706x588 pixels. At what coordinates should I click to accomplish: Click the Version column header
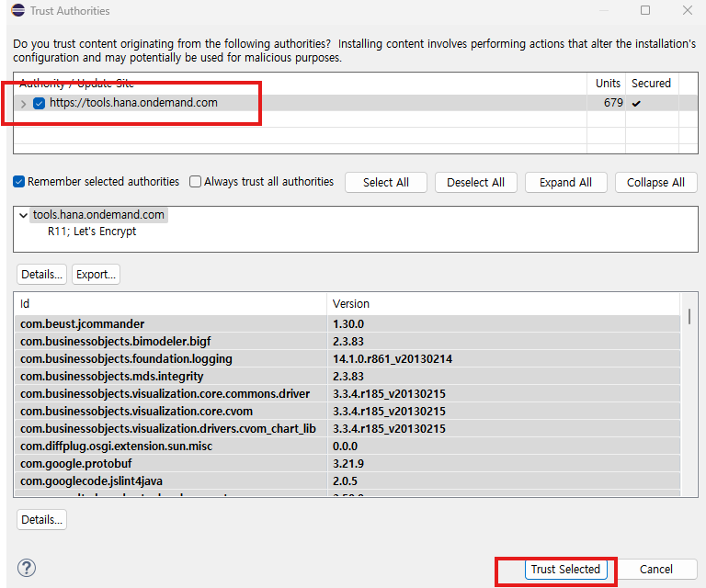click(x=504, y=304)
